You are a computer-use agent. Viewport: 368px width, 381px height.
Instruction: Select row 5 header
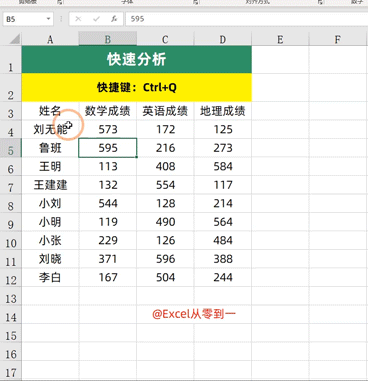[11, 148]
